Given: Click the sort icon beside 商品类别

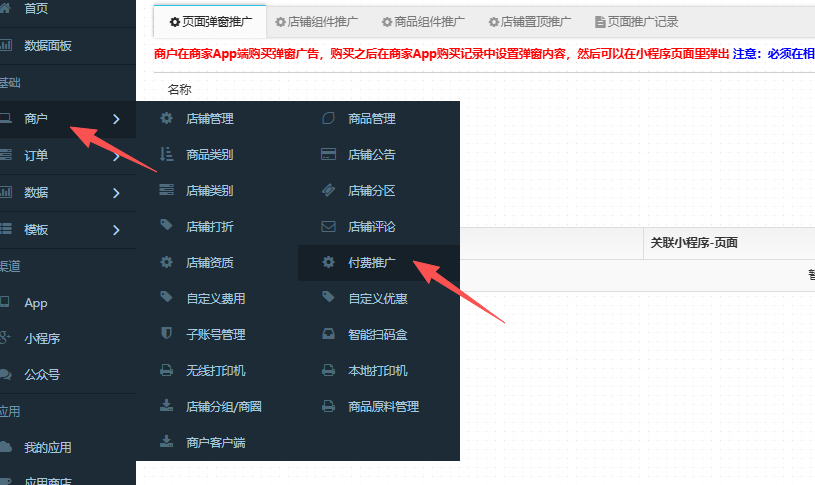Looking at the screenshot, I should (166, 154).
